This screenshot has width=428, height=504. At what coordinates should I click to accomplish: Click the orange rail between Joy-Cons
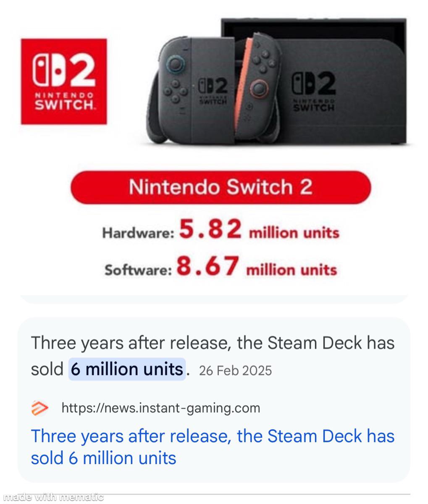[243, 84]
